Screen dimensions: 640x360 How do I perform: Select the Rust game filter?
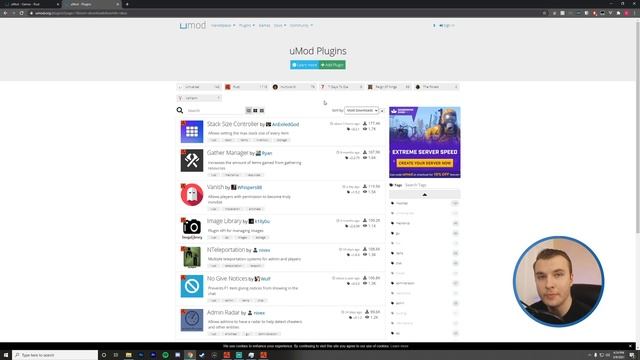coord(247,87)
